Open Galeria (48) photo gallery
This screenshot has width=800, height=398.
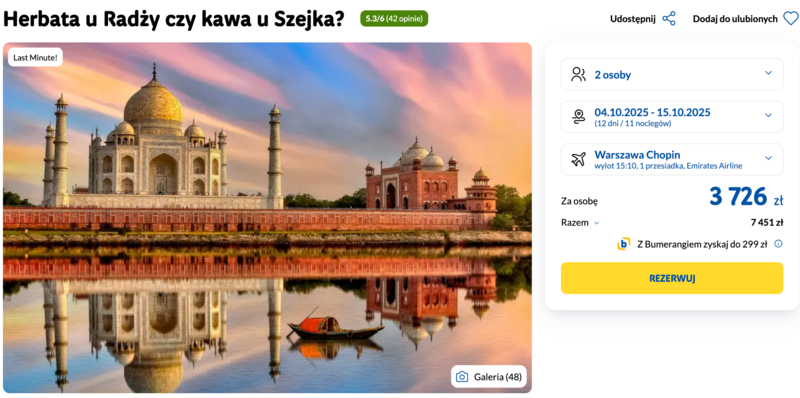pyautogui.click(x=489, y=377)
